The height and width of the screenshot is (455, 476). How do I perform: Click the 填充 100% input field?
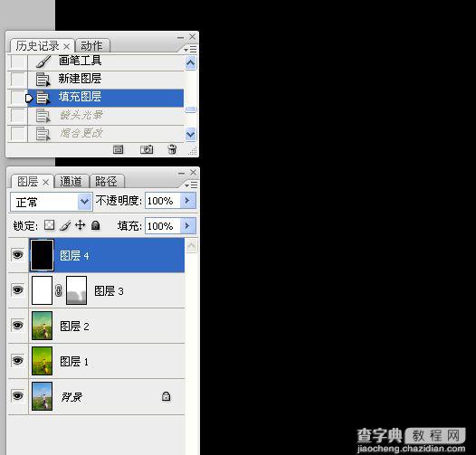(163, 225)
